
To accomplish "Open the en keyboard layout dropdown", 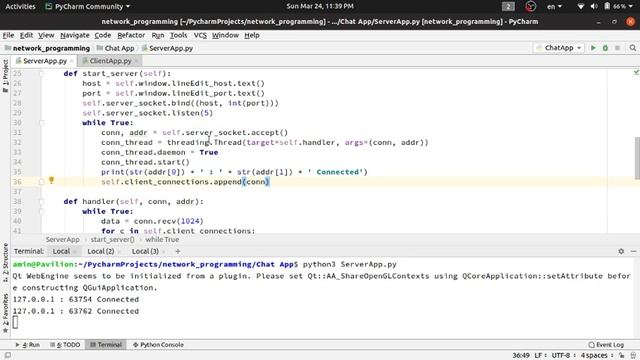I will pos(554,6).
